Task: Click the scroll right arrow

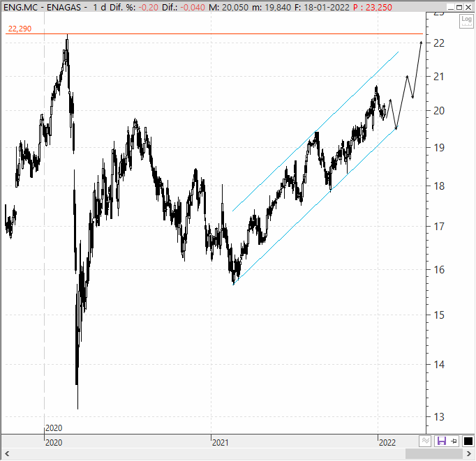Action: 469,454
